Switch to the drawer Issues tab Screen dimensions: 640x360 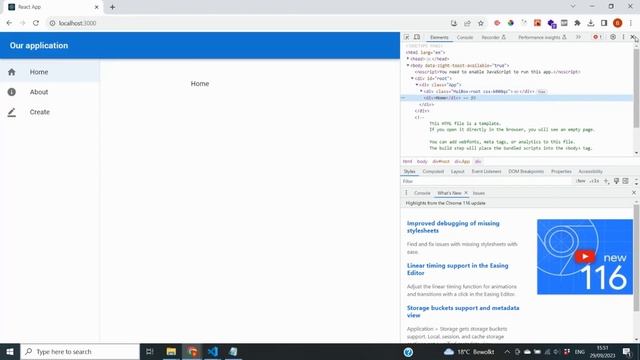pyautogui.click(x=479, y=193)
